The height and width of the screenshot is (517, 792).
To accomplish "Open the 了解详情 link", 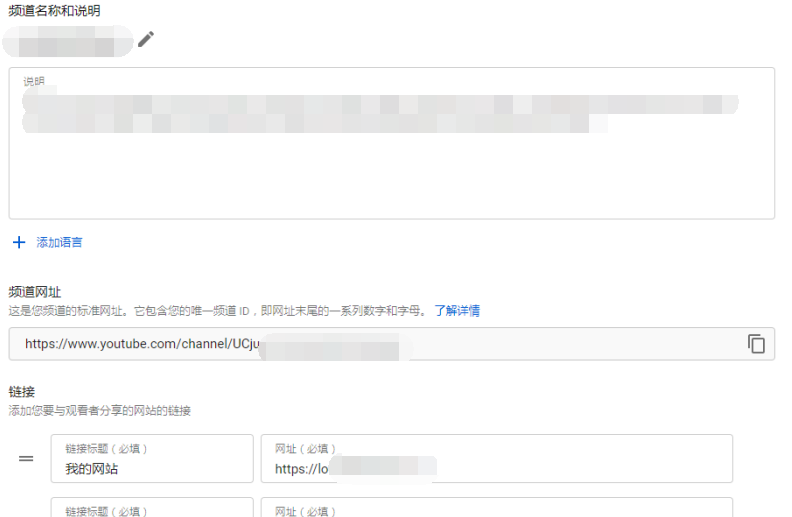I will tap(457, 311).
